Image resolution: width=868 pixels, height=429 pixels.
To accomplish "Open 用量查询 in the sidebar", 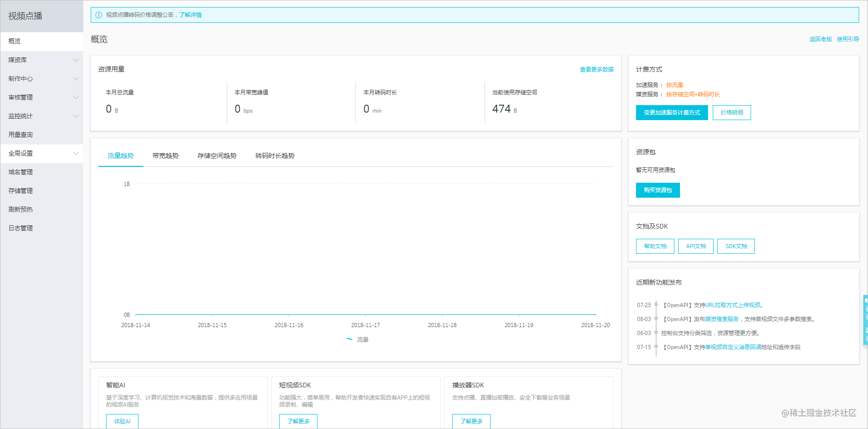I will point(21,135).
